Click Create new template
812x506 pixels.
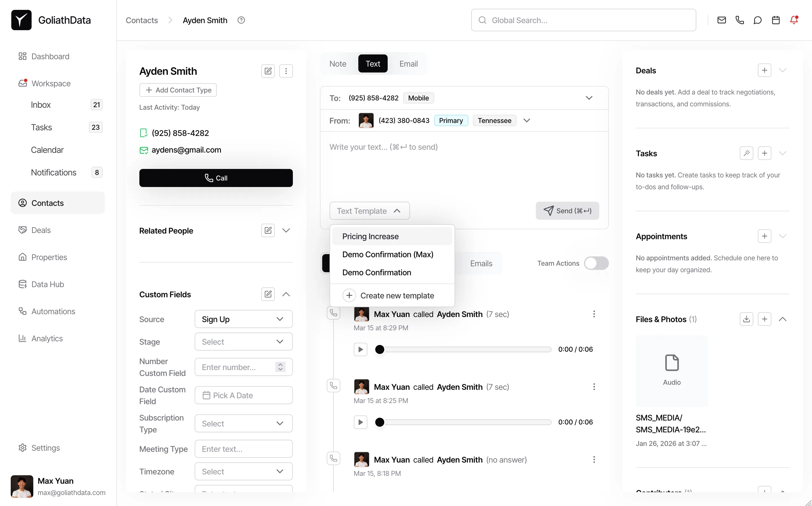point(397,296)
